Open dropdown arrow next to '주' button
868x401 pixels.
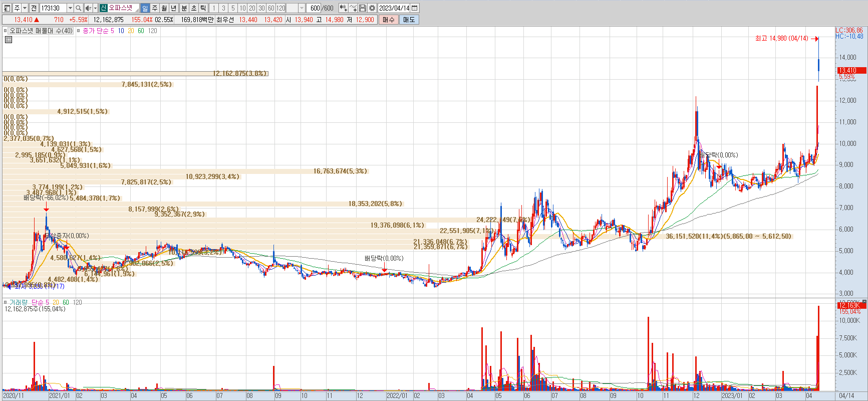pos(25,8)
